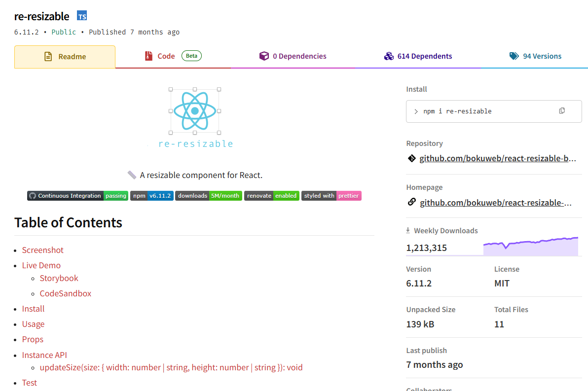Click the Table of Contents heading
The height and width of the screenshot is (391, 588).
(x=68, y=223)
